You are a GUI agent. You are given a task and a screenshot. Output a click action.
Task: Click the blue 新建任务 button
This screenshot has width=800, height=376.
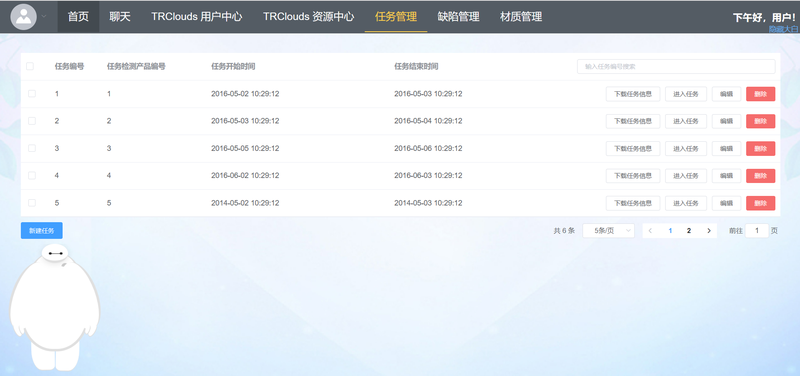[x=42, y=231]
